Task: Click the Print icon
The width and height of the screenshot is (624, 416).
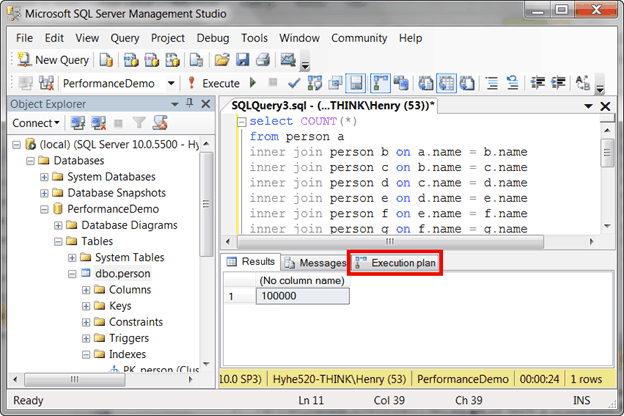Action: point(263,60)
